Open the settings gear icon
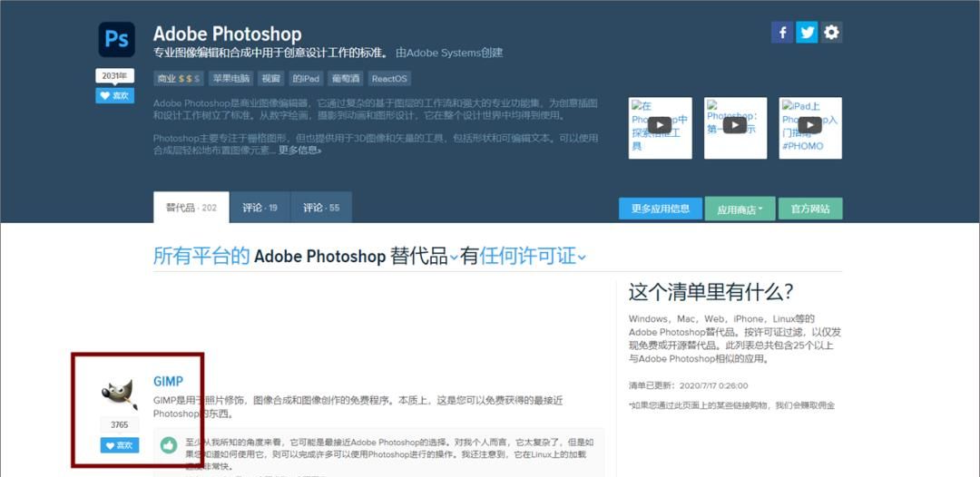Image resolution: width=980 pixels, height=477 pixels. (831, 33)
